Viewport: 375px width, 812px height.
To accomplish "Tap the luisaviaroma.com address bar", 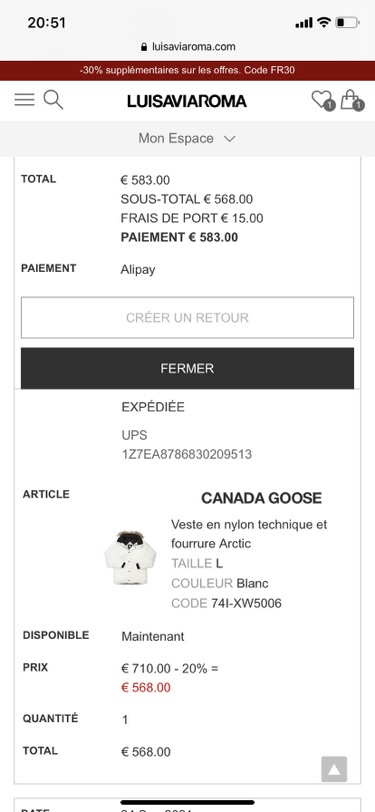I will pyautogui.click(x=188, y=47).
